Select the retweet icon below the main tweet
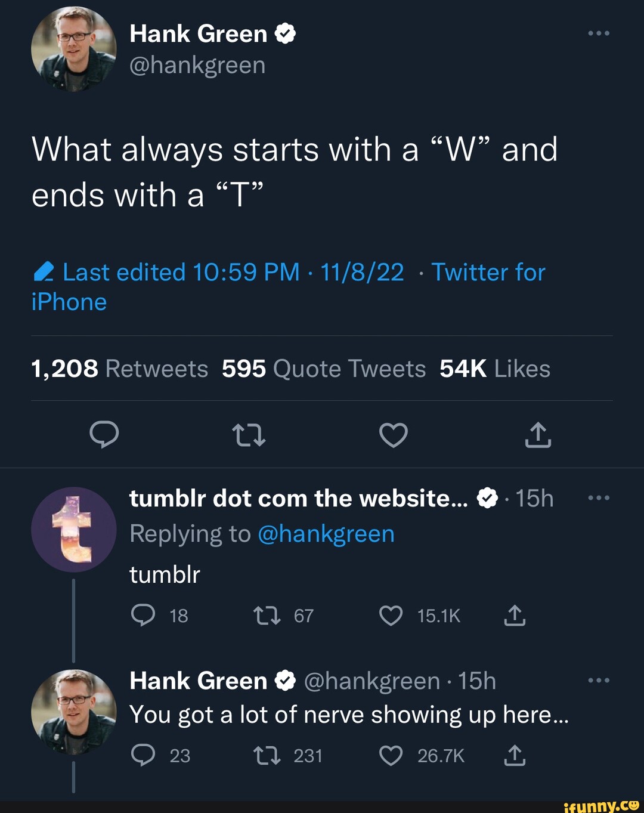 click(x=249, y=435)
